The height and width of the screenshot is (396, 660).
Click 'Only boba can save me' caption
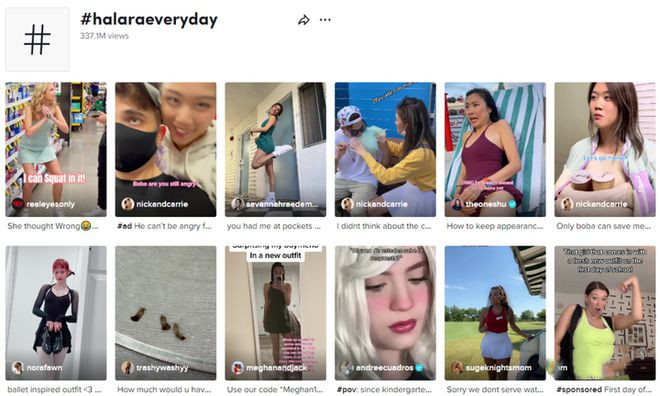(x=604, y=226)
